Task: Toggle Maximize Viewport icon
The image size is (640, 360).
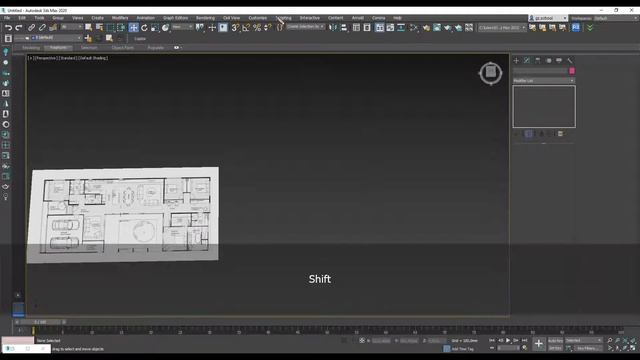Action: coord(633,348)
